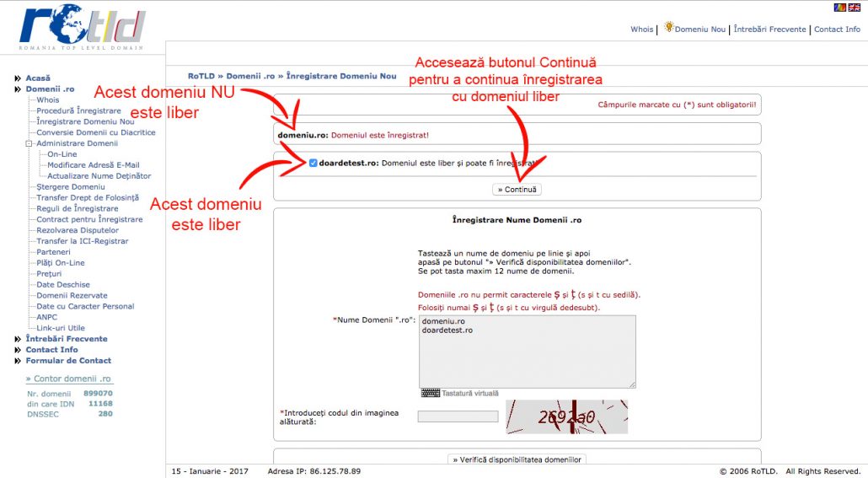Click the arrow icon next to Acasă
868x478 pixels.
coord(18,78)
